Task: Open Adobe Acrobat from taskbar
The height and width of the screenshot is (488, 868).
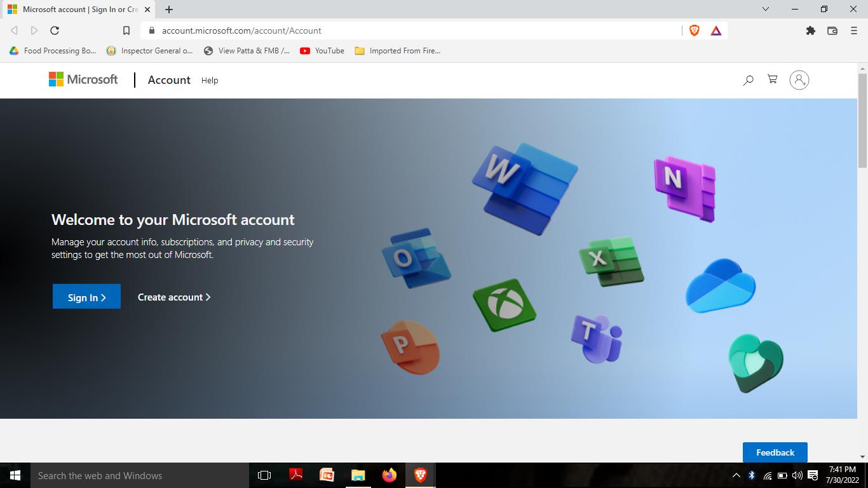Action: point(295,475)
